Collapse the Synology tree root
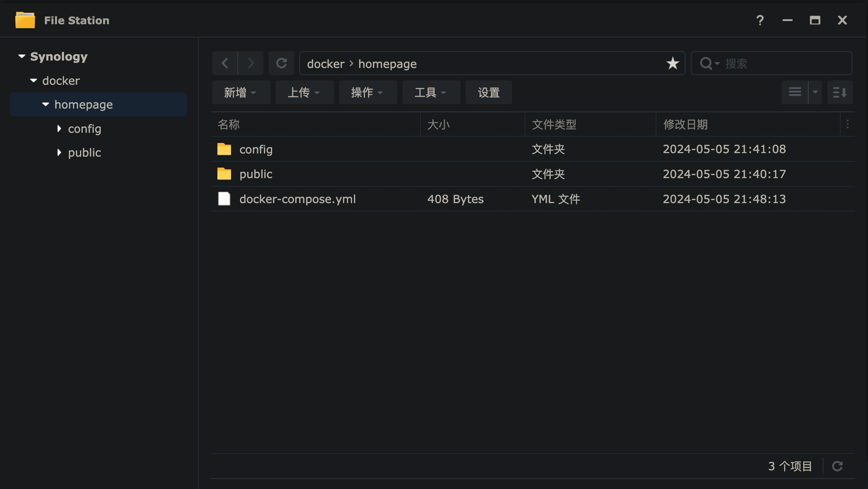 point(22,57)
